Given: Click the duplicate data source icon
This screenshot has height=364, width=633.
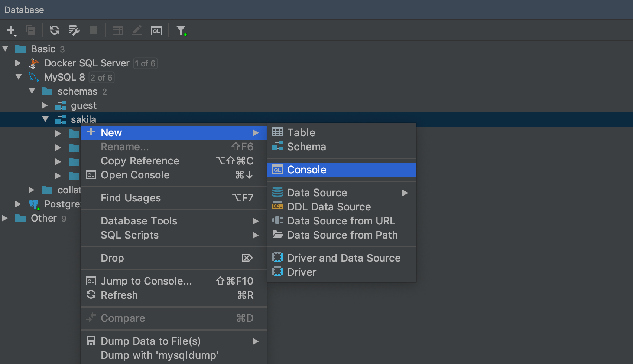Looking at the screenshot, I should pyautogui.click(x=30, y=30).
